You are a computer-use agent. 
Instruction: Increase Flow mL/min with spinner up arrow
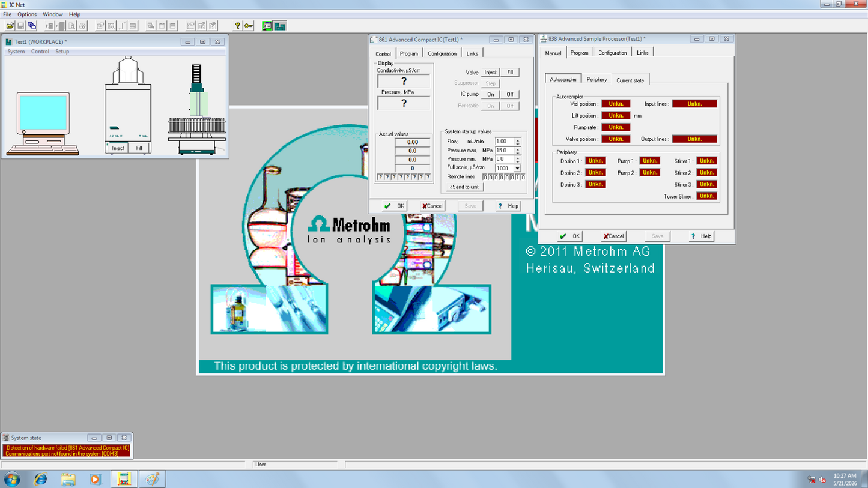tap(518, 140)
